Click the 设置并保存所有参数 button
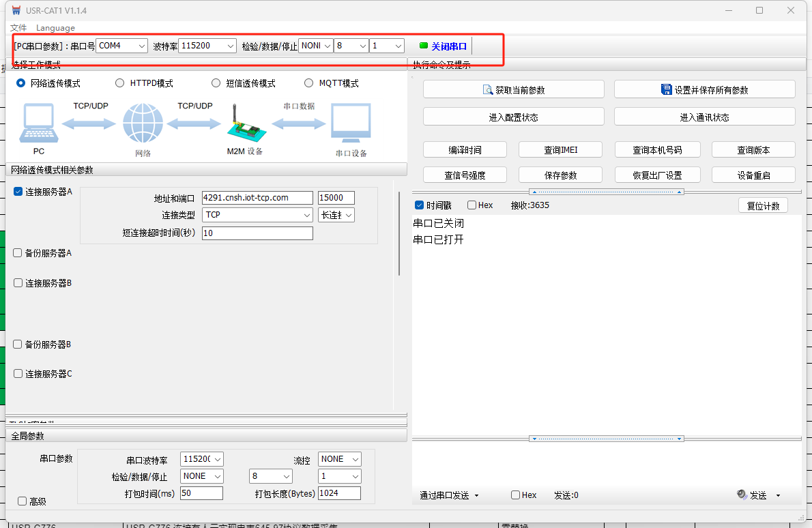The height and width of the screenshot is (528, 812). [704, 89]
